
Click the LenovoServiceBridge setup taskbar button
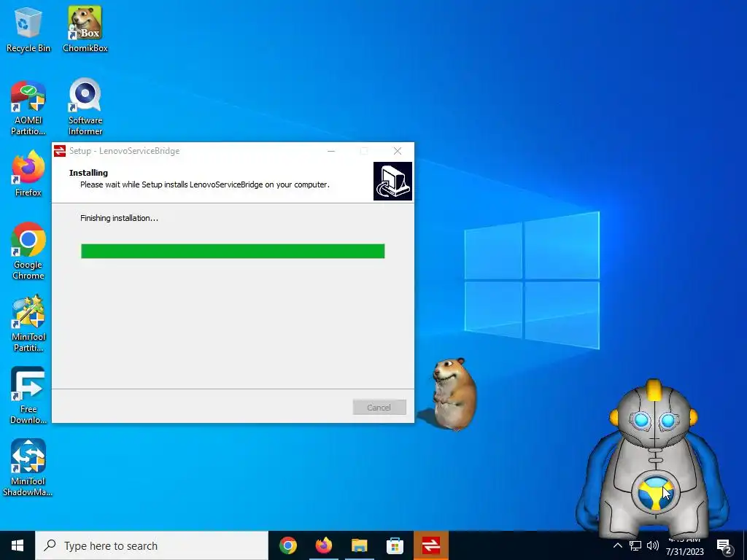[x=430, y=545]
